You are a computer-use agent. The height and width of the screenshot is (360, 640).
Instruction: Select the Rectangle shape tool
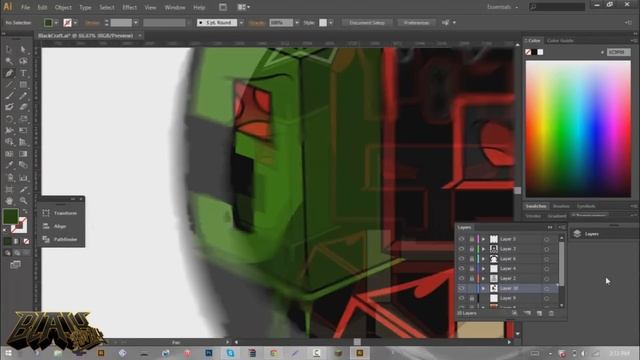tap(23, 84)
